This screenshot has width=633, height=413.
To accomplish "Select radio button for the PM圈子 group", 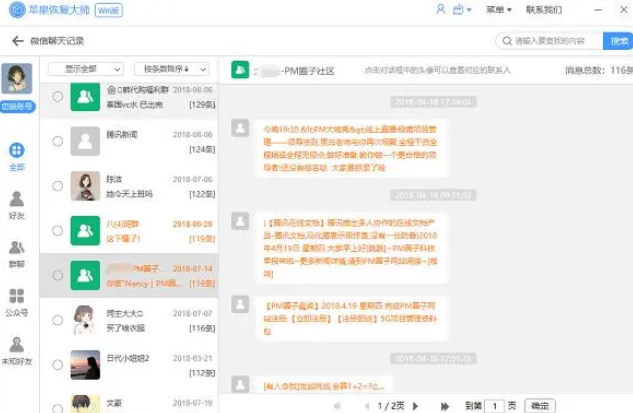I will click(x=58, y=275).
